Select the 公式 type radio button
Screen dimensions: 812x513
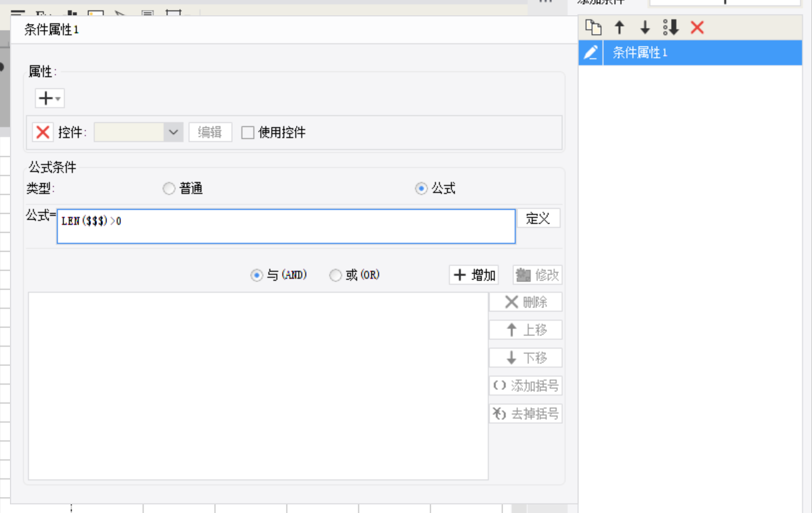tap(421, 189)
